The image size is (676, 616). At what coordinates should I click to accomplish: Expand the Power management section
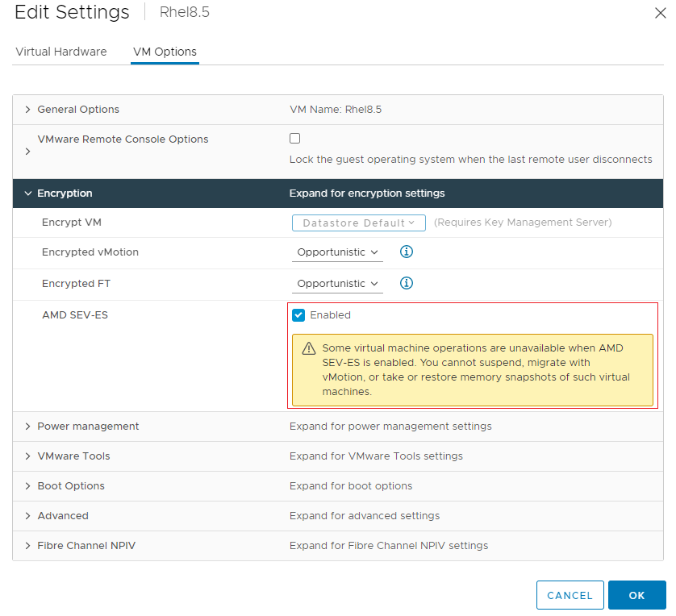click(27, 426)
